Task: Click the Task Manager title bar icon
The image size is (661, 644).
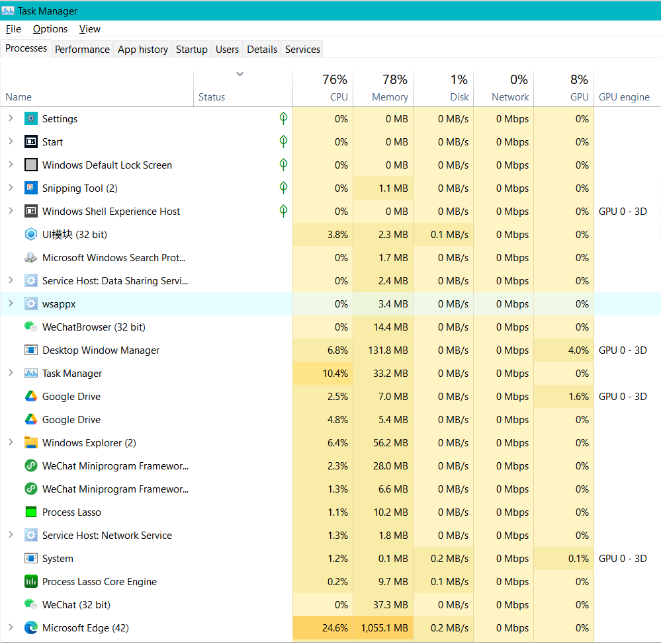Action: pyautogui.click(x=8, y=11)
